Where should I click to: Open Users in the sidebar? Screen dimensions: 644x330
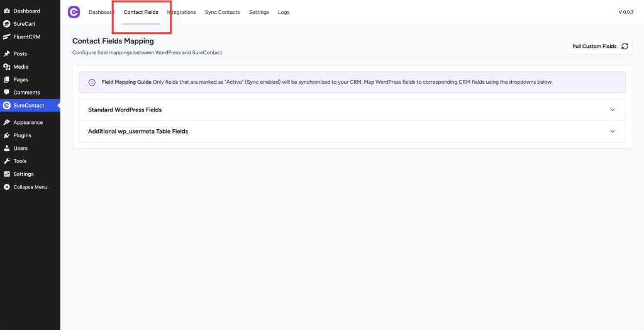pyautogui.click(x=30, y=148)
